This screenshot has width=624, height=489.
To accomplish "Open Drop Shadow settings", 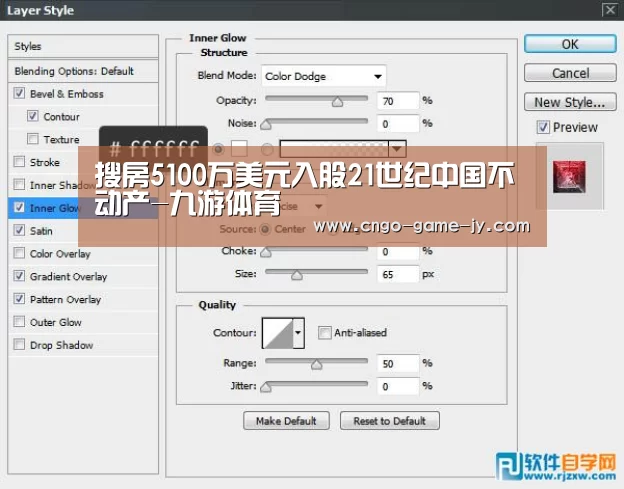I will coord(62,345).
